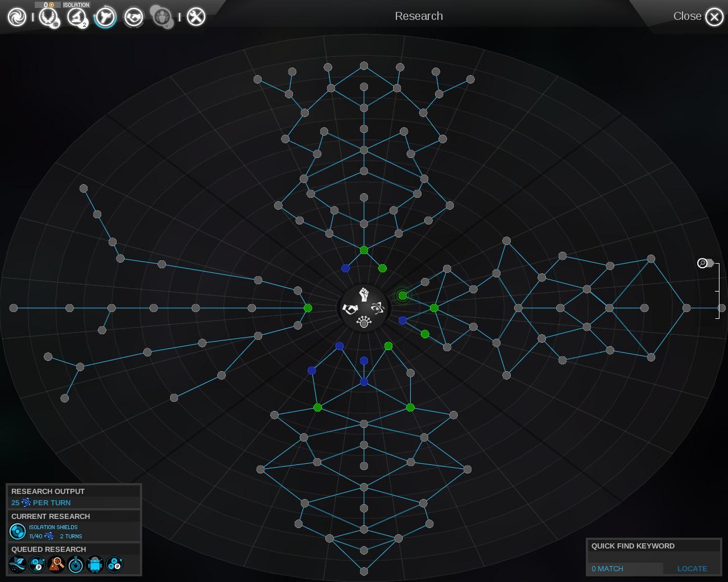Click the greyed-out academy heroes icon

tap(162, 17)
